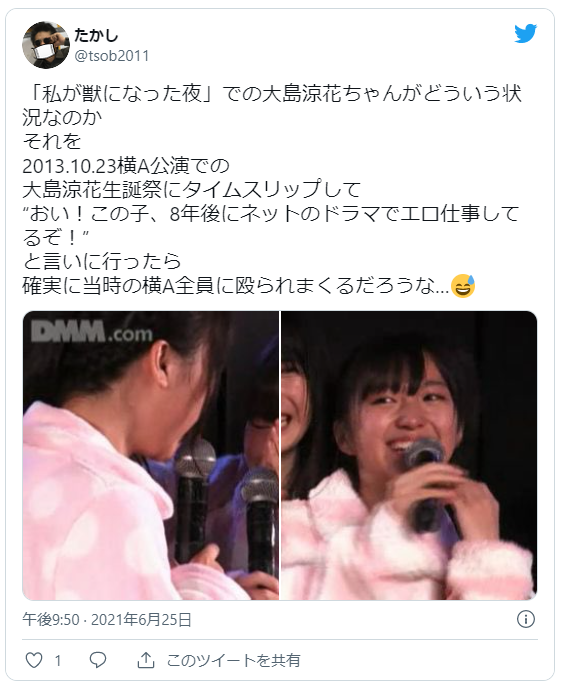
Task: Click the sweat-smile emoji in tweet
Action: [463, 286]
